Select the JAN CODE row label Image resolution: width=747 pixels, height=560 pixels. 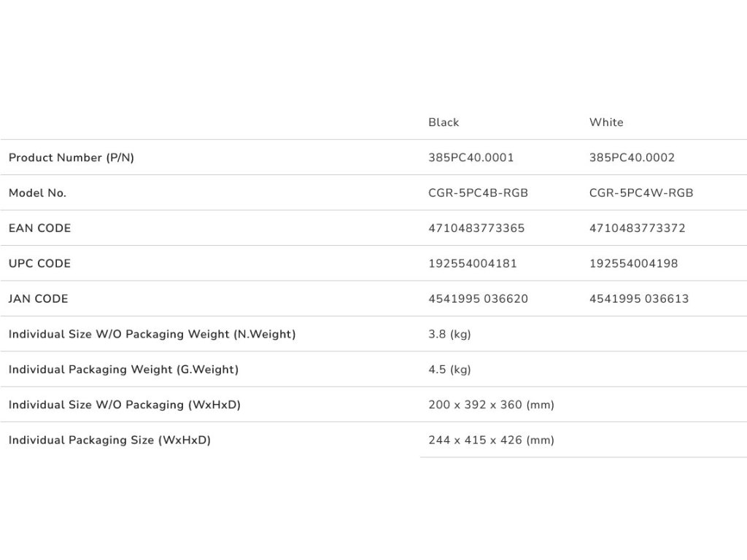(38, 299)
